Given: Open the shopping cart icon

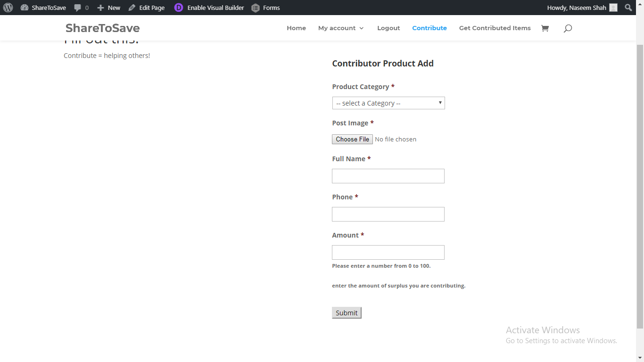Looking at the screenshot, I should pyautogui.click(x=545, y=28).
